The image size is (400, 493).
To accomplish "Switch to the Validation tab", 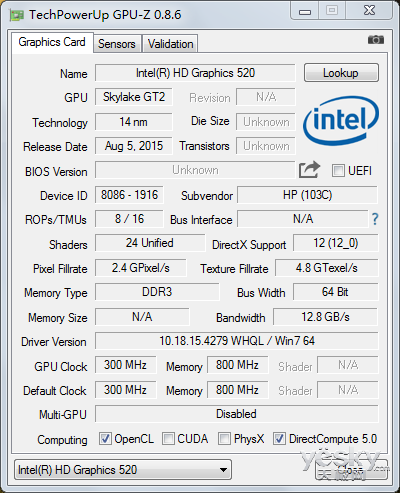I will (x=170, y=44).
